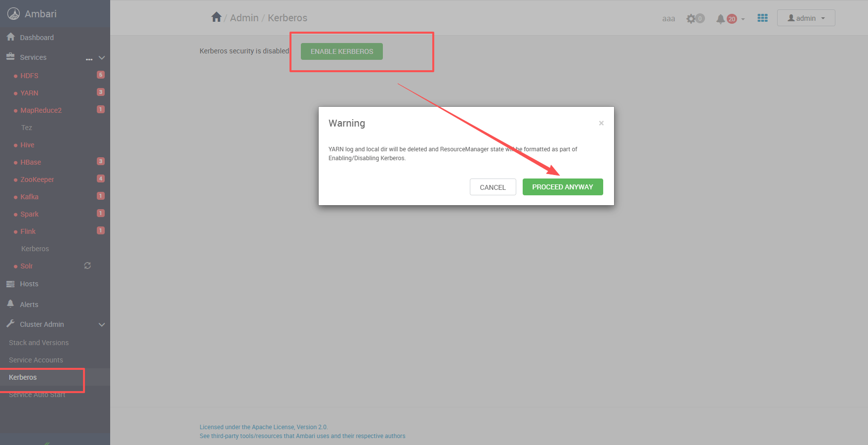Collapse the Services section chevron
The height and width of the screenshot is (445, 868).
point(102,58)
